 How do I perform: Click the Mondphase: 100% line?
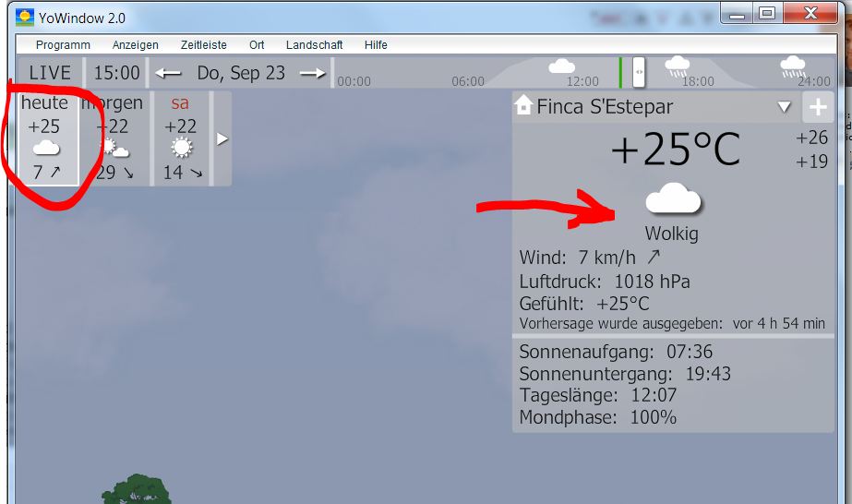pyautogui.click(x=598, y=417)
